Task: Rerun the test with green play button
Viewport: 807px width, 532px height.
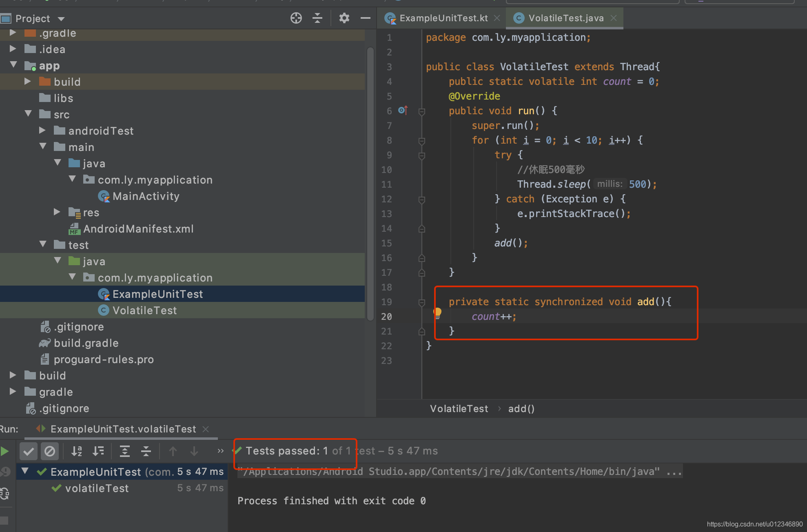Action: point(5,451)
